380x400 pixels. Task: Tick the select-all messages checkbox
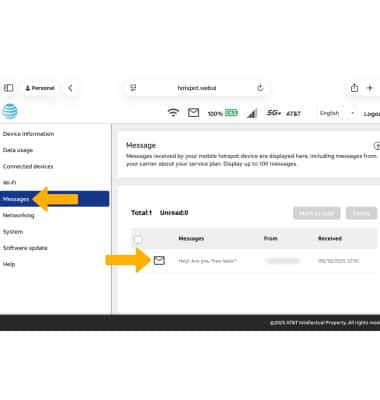(138, 239)
